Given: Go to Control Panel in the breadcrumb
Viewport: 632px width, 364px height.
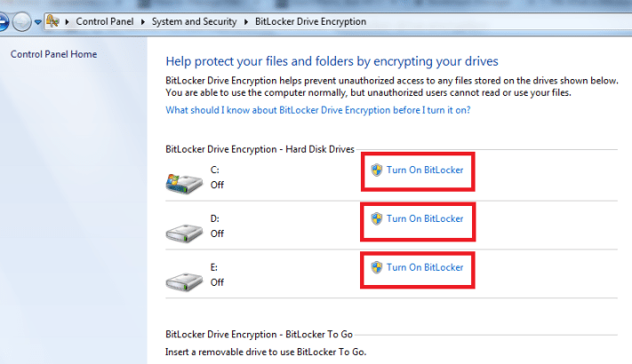Looking at the screenshot, I should click(x=104, y=22).
